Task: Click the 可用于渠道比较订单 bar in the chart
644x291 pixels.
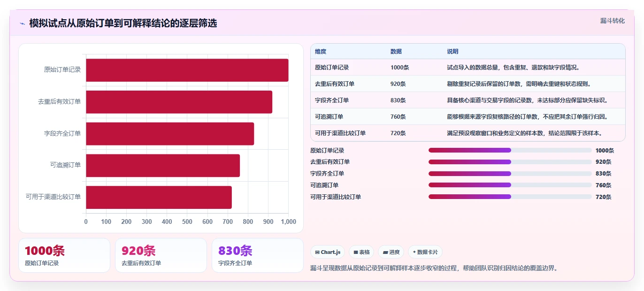Action: tap(159, 197)
